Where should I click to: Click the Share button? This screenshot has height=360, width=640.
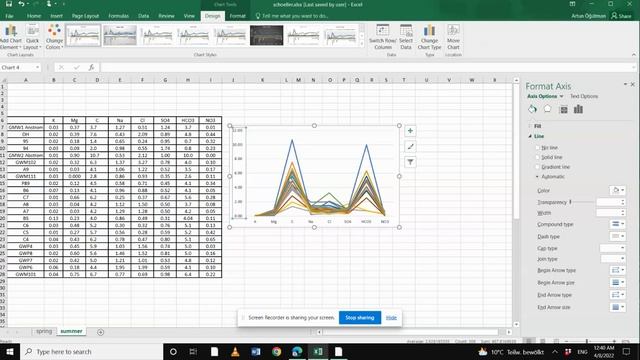[621, 16]
